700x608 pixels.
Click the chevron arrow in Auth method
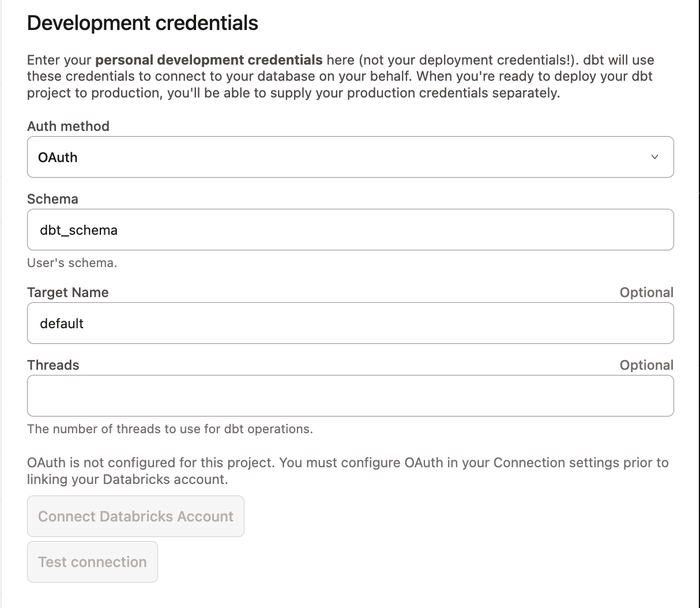click(x=654, y=157)
